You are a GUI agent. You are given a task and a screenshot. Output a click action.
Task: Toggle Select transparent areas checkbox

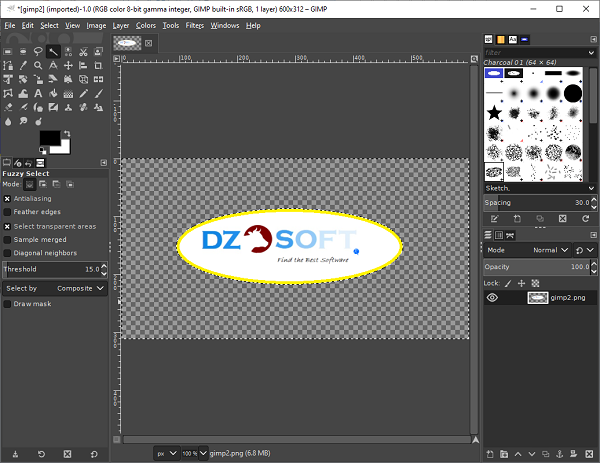(x=7, y=227)
